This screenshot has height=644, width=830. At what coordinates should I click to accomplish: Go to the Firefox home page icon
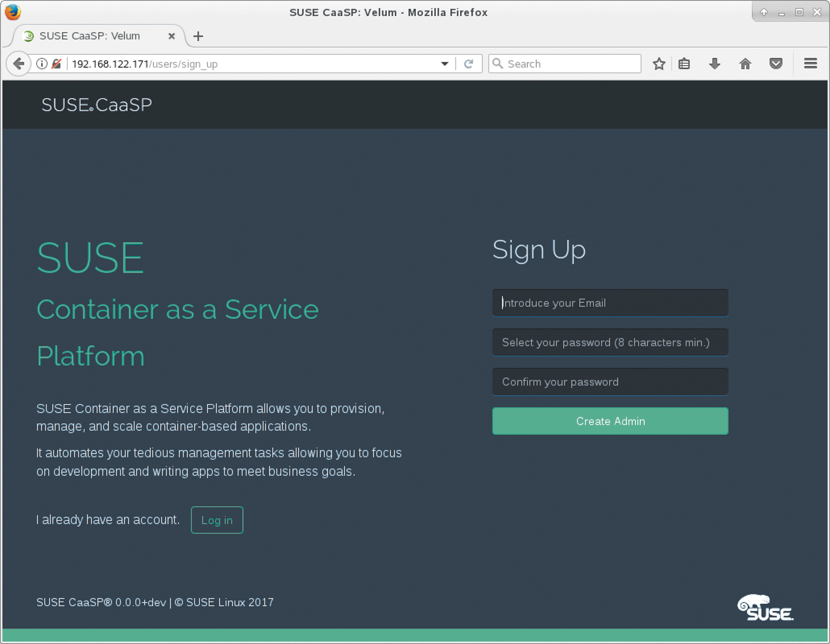coord(745,64)
